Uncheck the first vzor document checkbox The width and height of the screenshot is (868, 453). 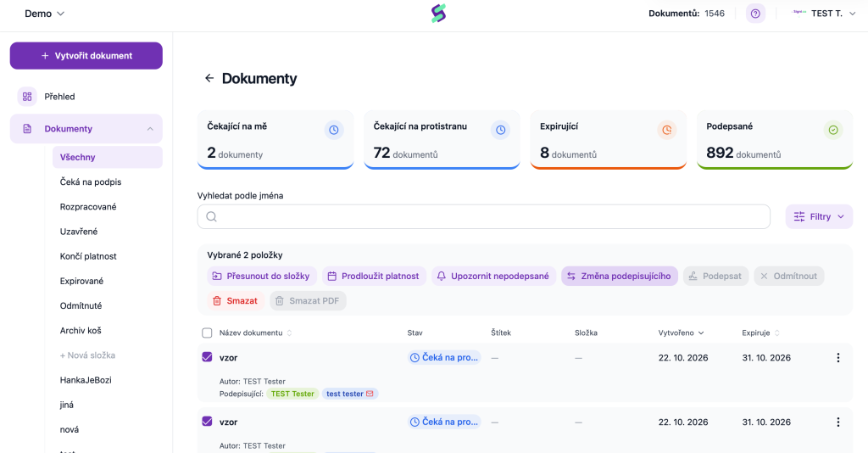(x=207, y=357)
